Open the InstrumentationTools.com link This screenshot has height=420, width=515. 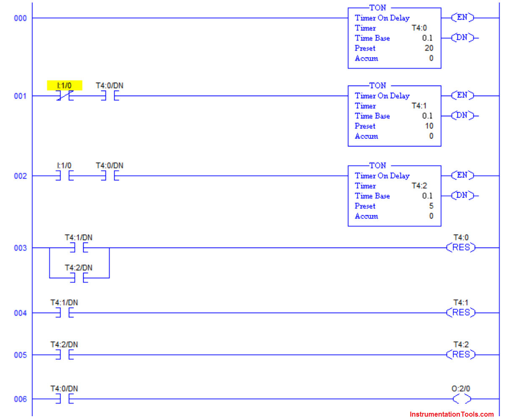pos(453,413)
